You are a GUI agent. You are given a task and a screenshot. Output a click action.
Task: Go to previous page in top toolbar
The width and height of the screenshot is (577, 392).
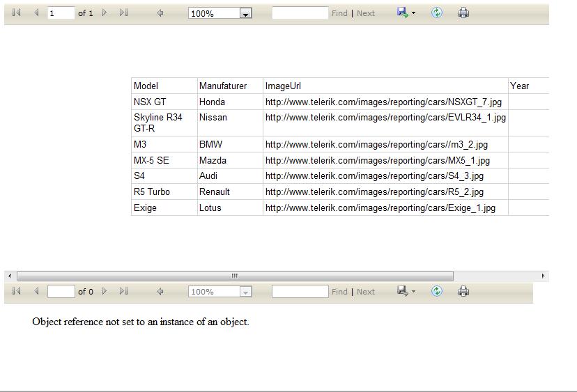(x=36, y=13)
